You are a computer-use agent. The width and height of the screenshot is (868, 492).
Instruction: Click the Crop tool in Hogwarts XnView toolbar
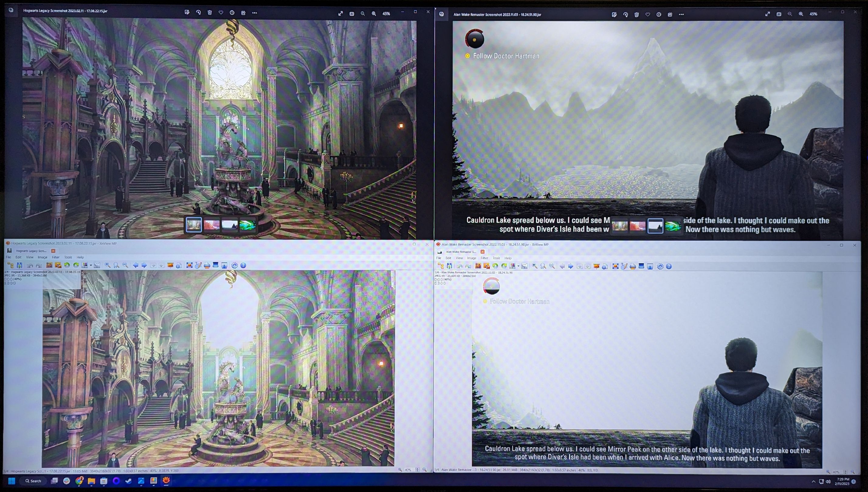point(49,265)
